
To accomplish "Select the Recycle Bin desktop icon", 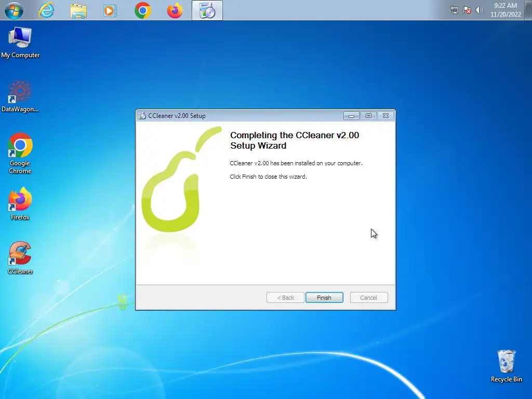I will [x=506, y=366].
